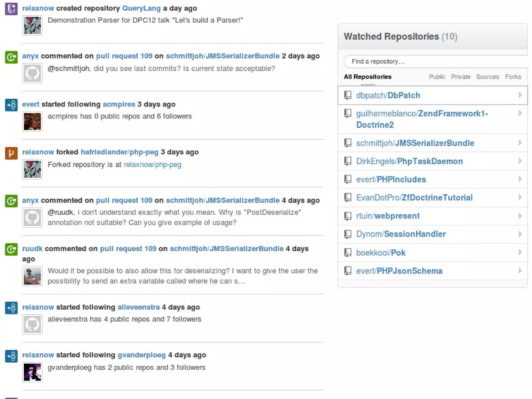The width and height of the screenshot is (532, 399).
Task: Click the Find a repository search field
Action: 436,62
